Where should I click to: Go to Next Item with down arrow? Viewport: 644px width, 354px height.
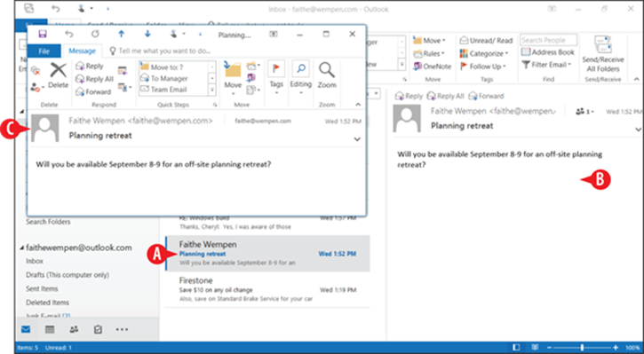point(147,34)
